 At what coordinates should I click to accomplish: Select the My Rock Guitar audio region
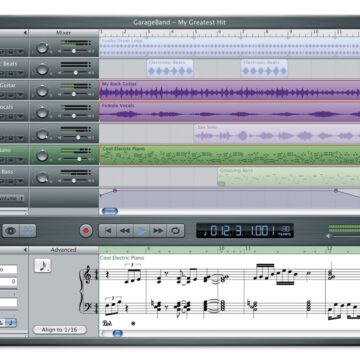(x=230, y=90)
